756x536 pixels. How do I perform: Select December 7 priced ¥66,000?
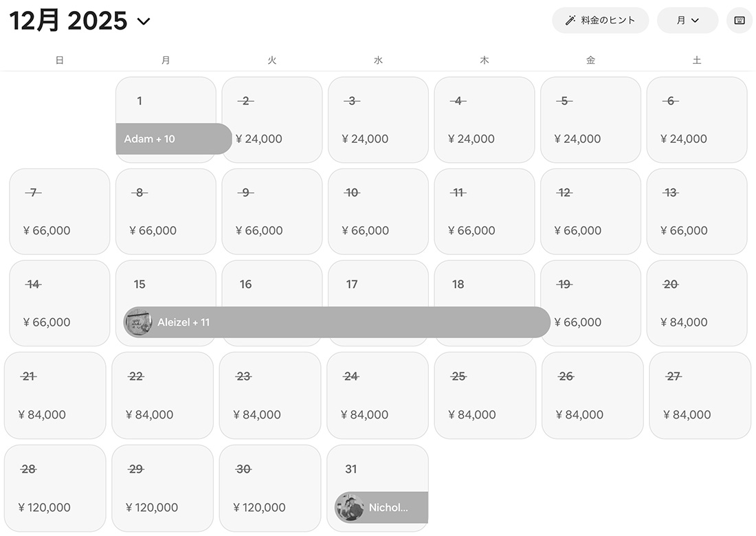coord(60,212)
